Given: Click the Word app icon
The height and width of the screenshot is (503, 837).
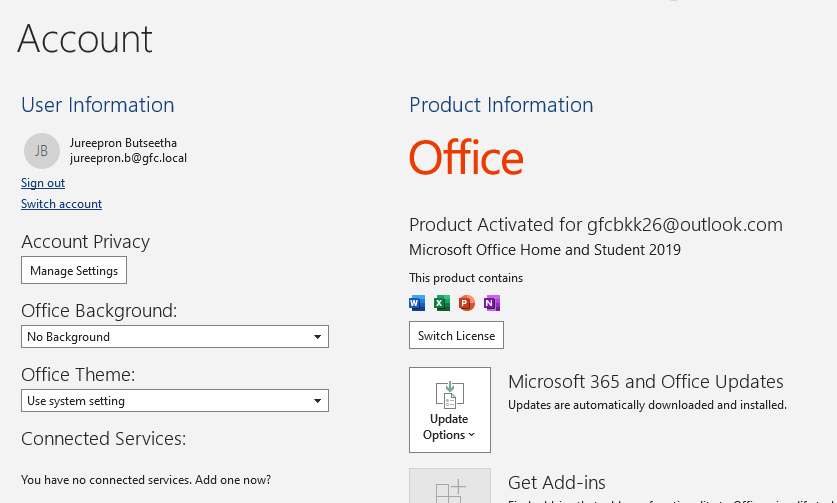Looking at the screenshot, I should (x=417, y=303).
